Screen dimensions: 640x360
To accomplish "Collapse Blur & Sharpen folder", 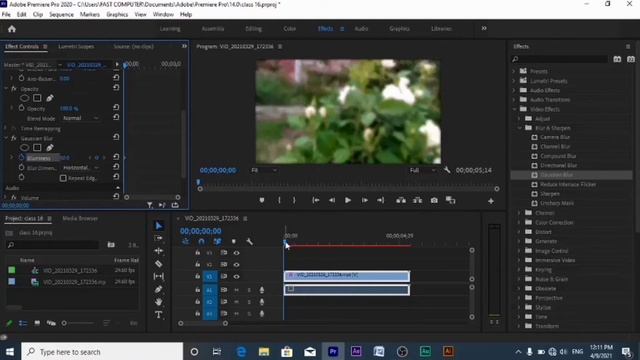I will [x=519, y=128].
